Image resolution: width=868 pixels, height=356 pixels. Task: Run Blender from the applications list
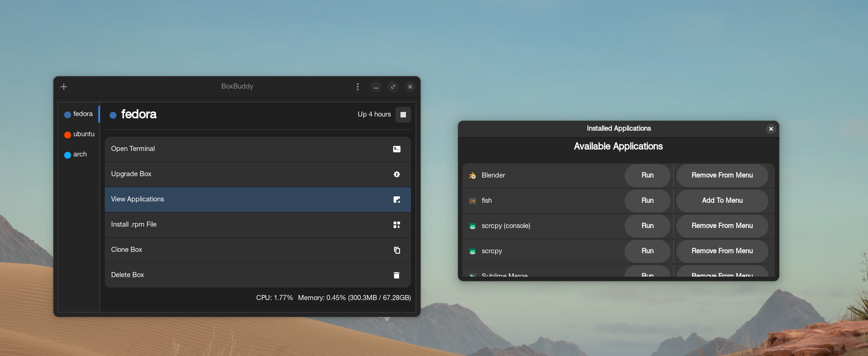click(648, 176)
